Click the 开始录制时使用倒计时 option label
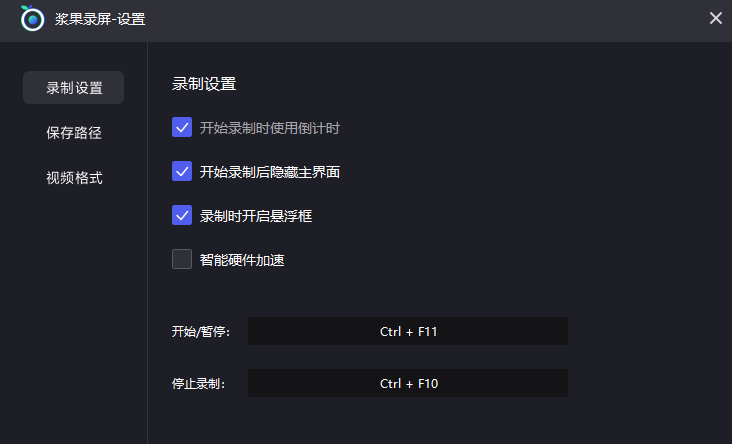 [270, 128]
